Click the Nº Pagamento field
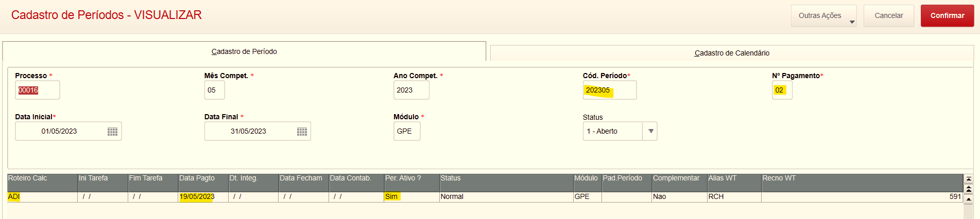980x219 pixels. 781,90
